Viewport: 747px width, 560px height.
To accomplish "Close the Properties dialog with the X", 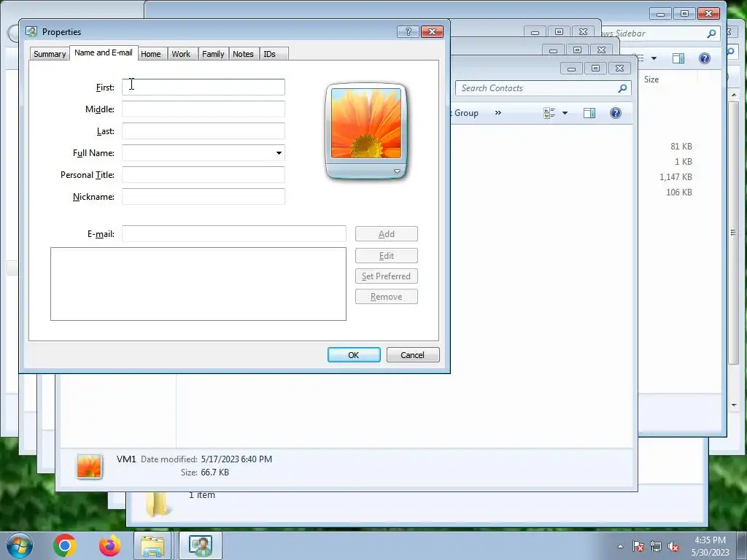I will [432, 32].
